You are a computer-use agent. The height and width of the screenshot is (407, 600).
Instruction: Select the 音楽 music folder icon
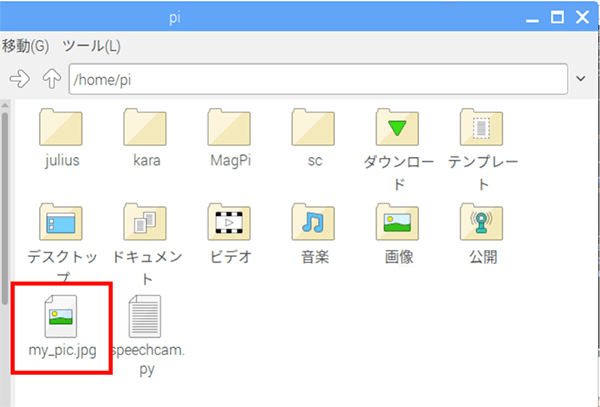pyautogui.click(x=313, y=222)
